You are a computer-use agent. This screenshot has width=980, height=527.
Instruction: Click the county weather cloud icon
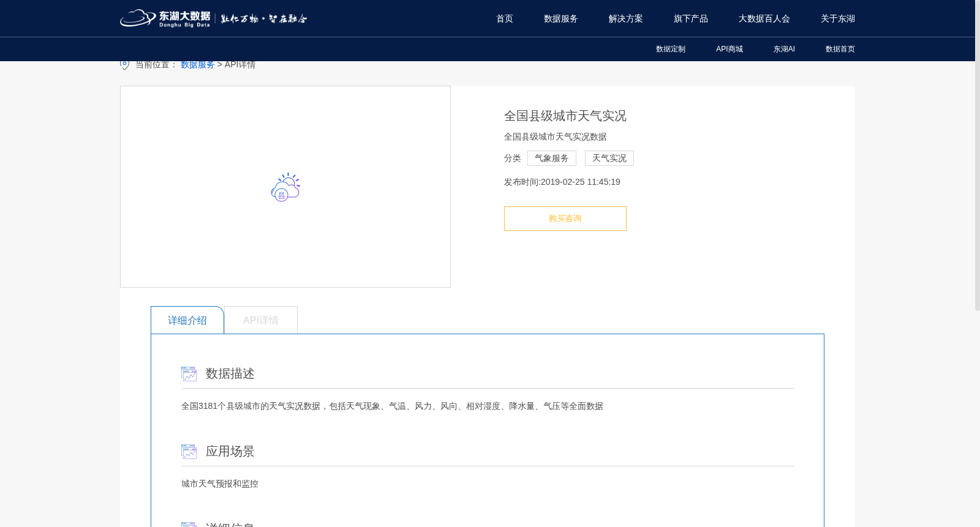coord(285,187)
